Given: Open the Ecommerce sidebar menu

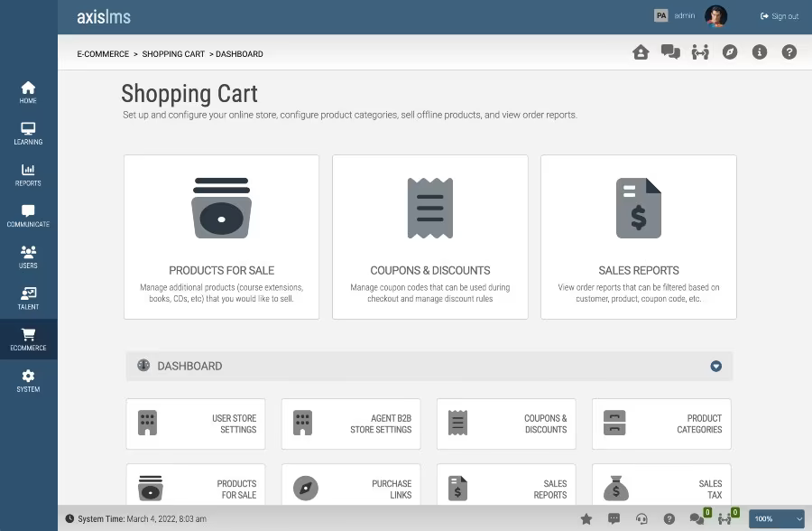Looking at the screenshot, I should (29, 340).
